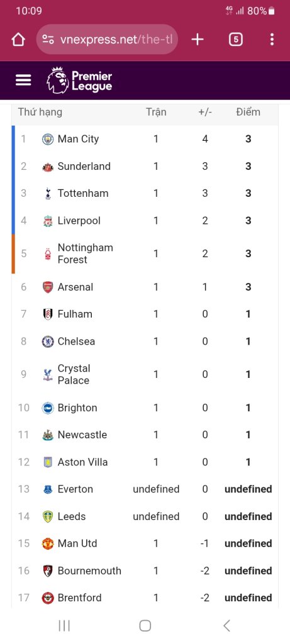Open new tab with plus icon

click(198, 40)
